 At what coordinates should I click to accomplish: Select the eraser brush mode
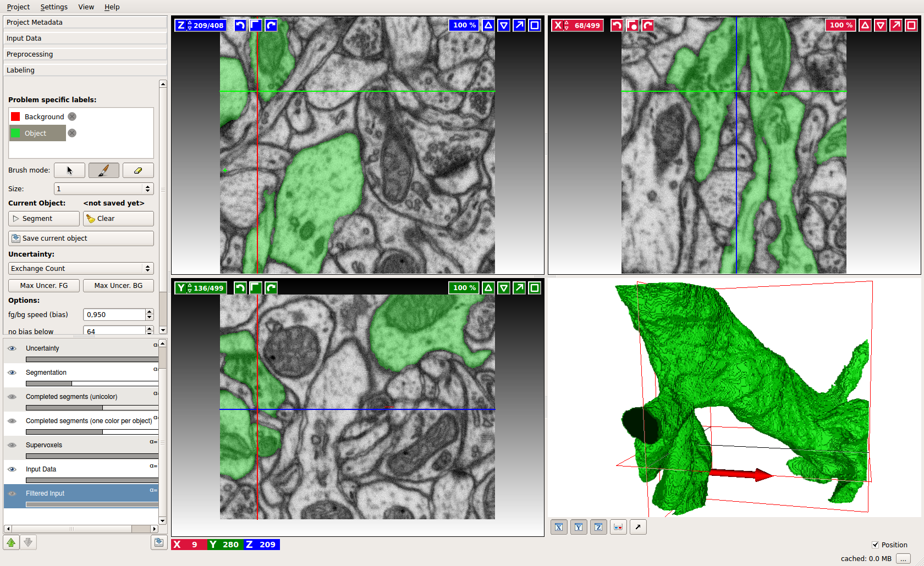click(137, 170)
